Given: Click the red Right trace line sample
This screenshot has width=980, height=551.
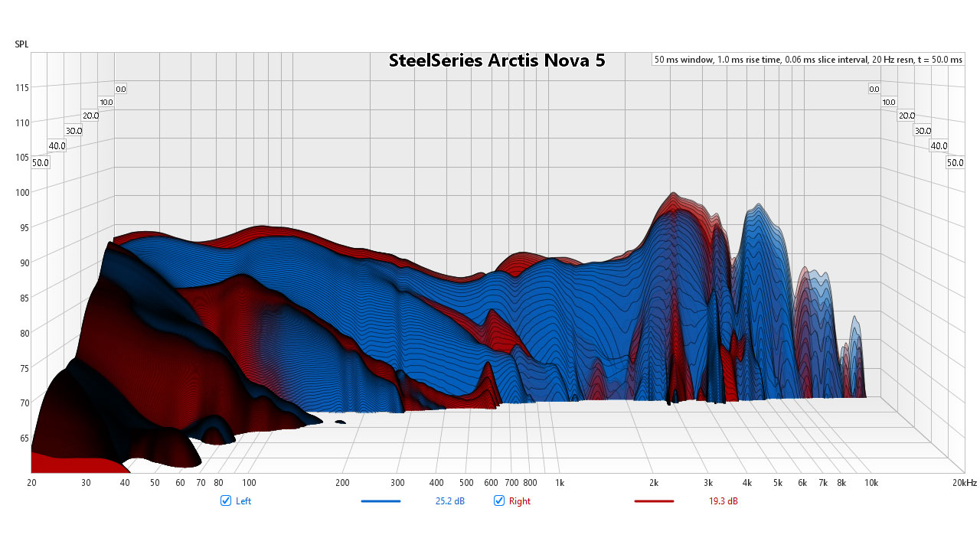Looking at the screenshot, I should point(654,501).
